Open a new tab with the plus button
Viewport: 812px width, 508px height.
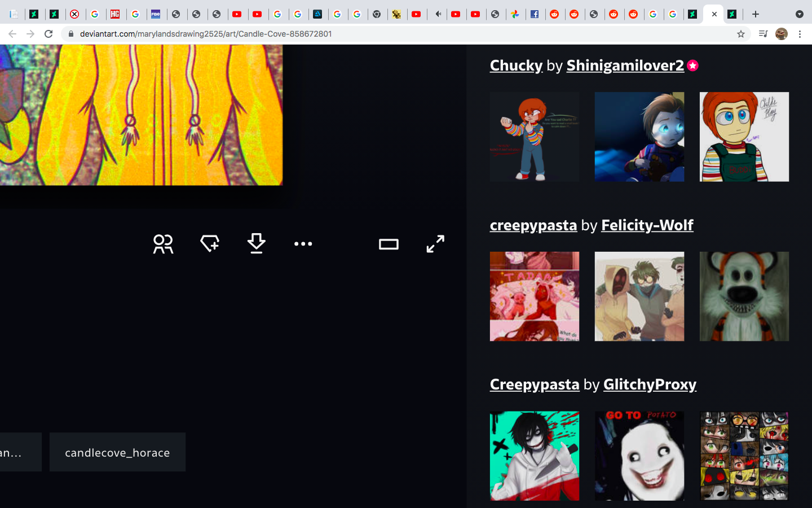click(756, 14)
